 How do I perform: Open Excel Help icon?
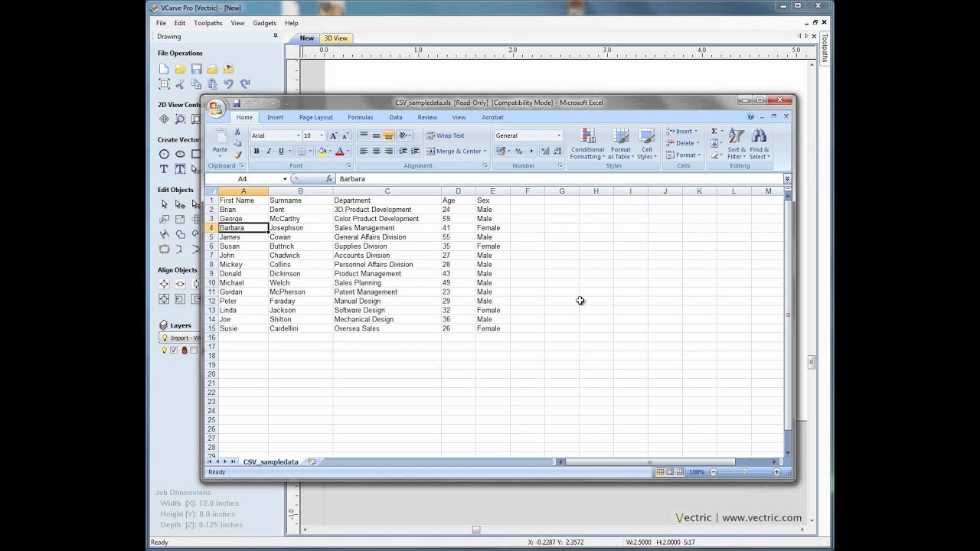coord(750,117)
